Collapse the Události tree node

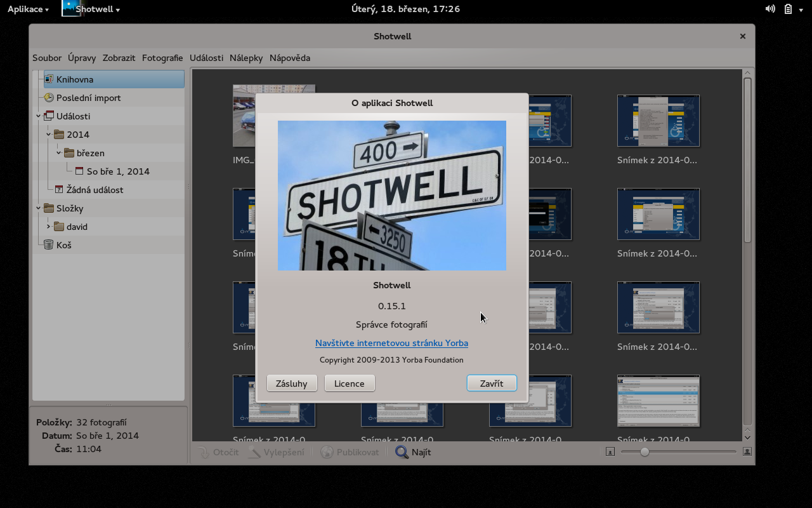pyautogui.click(x=38, y=116)
